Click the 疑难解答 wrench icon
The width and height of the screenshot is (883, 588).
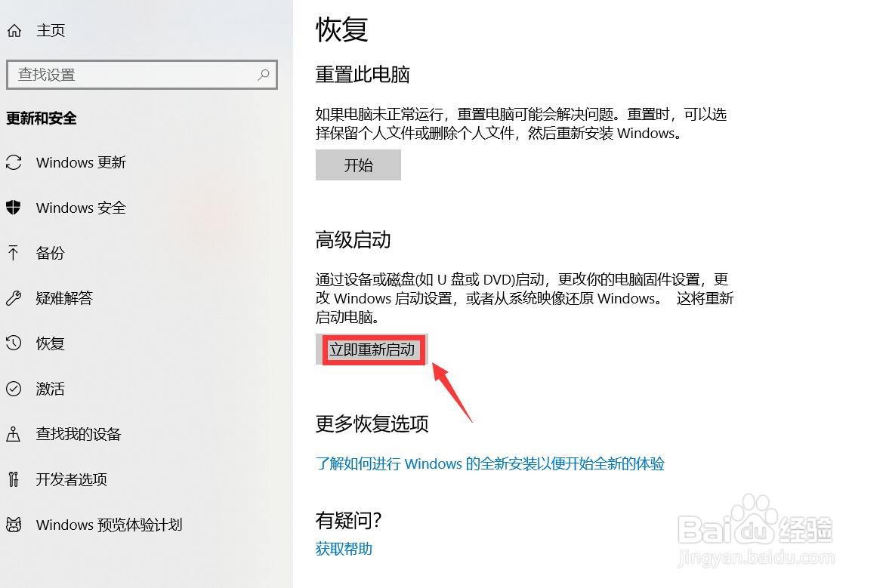click(14, 297)
